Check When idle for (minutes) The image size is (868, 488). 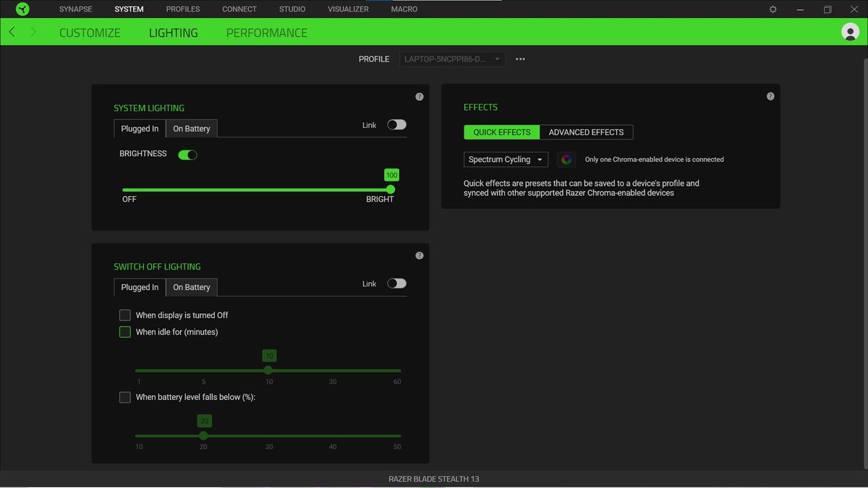pyautogui.click(x=125, y=332)
